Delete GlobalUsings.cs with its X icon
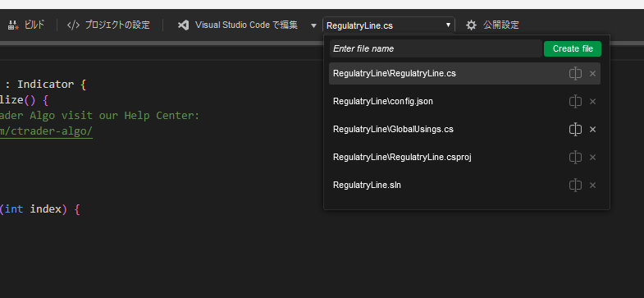The height and width of the screenshot is (298, 644). click(x=592, y=130)
